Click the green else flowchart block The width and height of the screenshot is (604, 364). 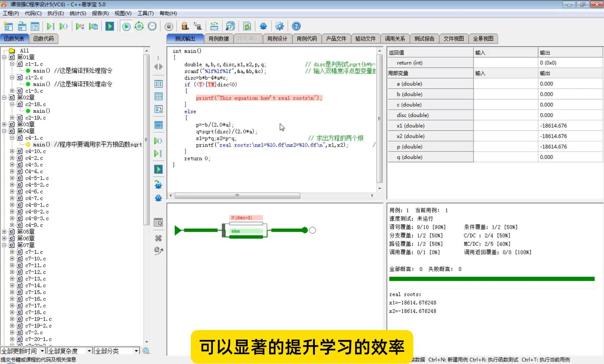pos(246,231)
